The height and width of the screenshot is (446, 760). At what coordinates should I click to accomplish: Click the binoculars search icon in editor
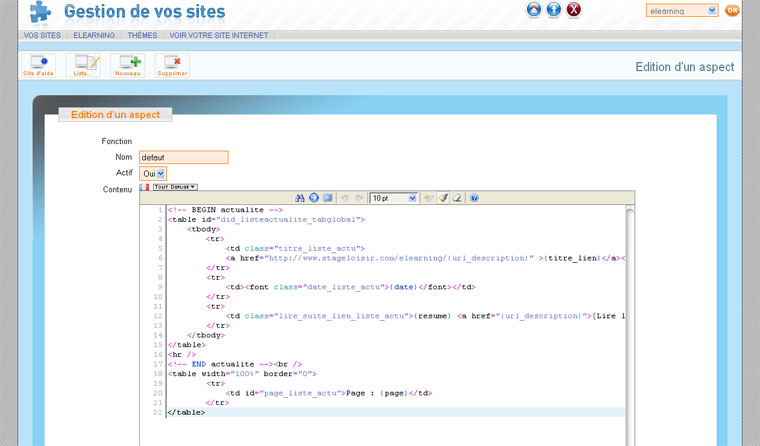click(300, 198)
